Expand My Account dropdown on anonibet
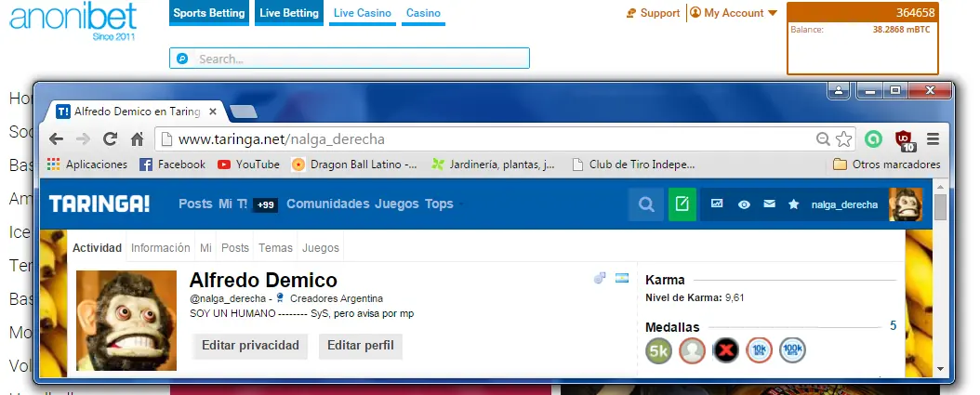The height and width of the screenshot is (395, 980). pyautogui.click(x=733, y=13)
